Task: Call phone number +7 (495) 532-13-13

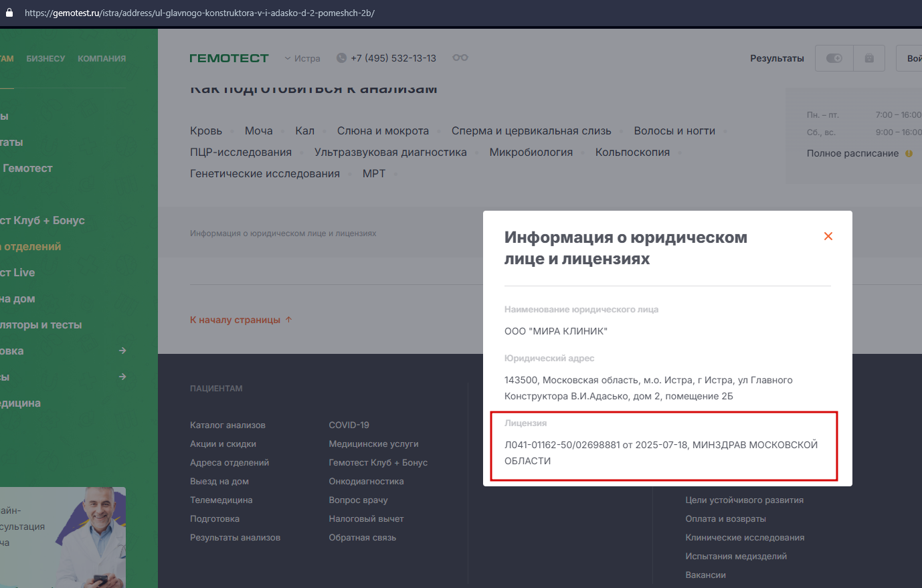Action: pos(393,58)
